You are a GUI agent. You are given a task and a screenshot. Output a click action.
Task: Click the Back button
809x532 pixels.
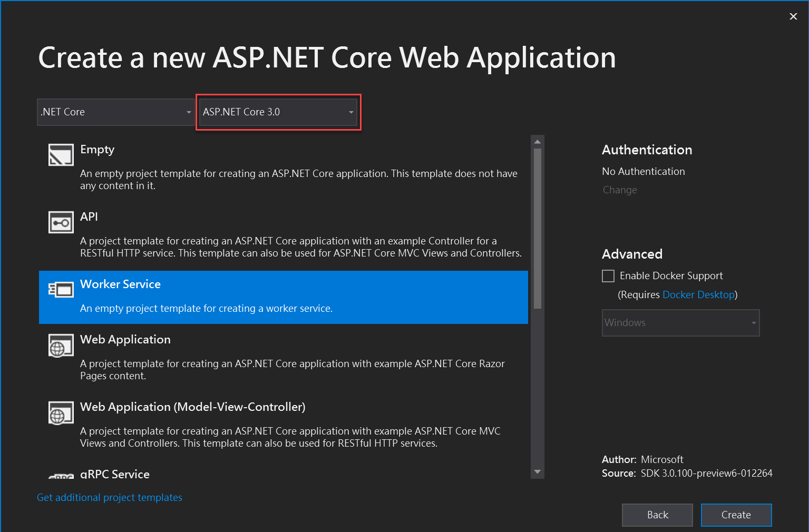[x=657, y=515]
